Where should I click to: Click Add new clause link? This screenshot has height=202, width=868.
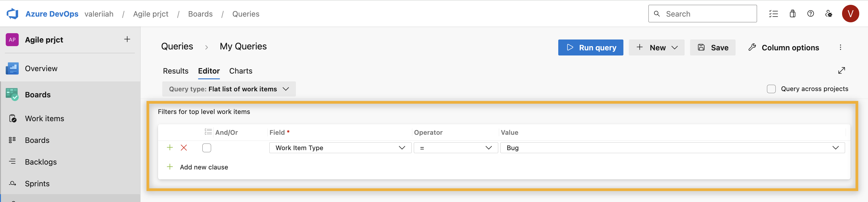[x=204, y=167]
